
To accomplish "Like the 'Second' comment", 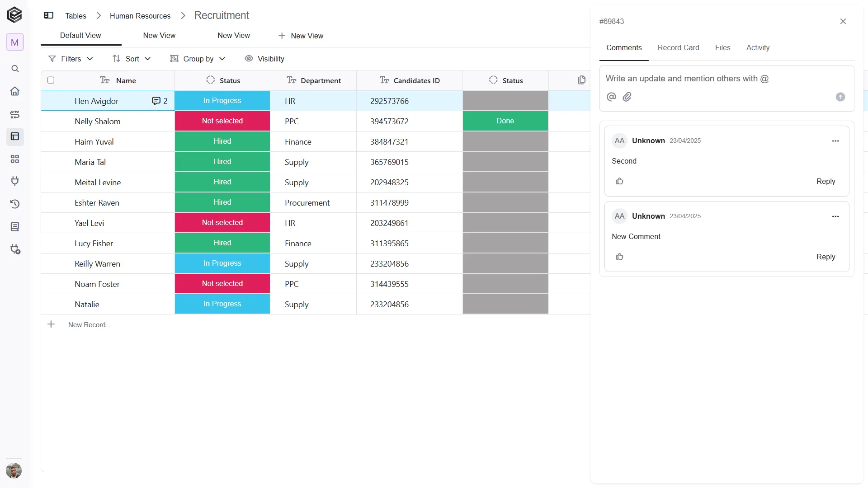I will coord(620,181).
